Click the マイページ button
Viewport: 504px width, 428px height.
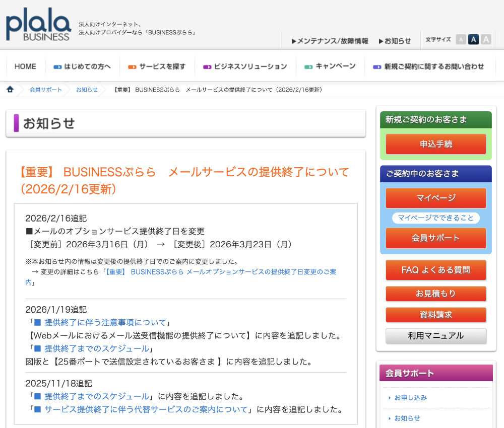coord(435,198)
